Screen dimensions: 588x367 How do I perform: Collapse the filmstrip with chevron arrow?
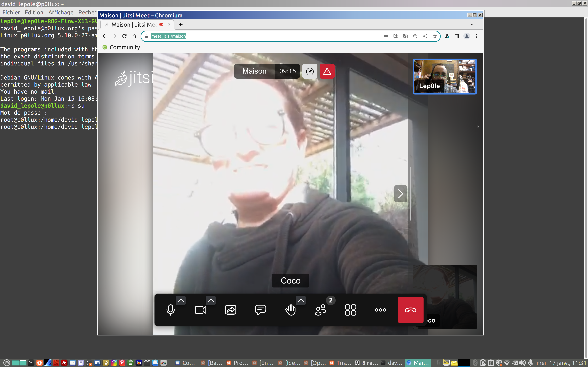pos(400,193)
